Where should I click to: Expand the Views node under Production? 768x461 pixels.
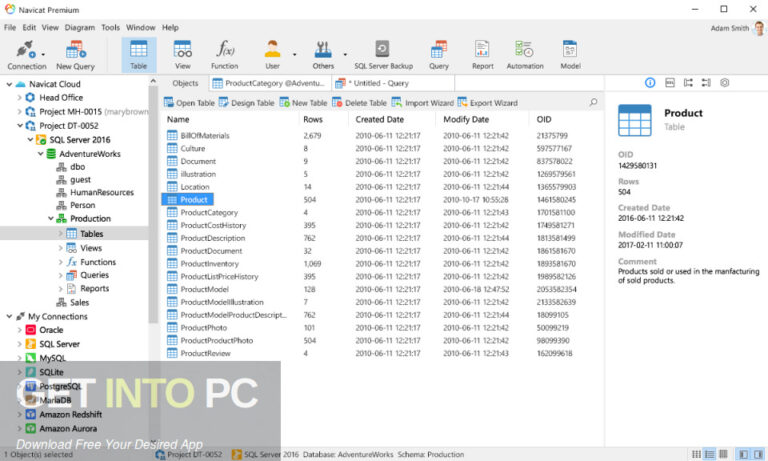coord(61,248)
